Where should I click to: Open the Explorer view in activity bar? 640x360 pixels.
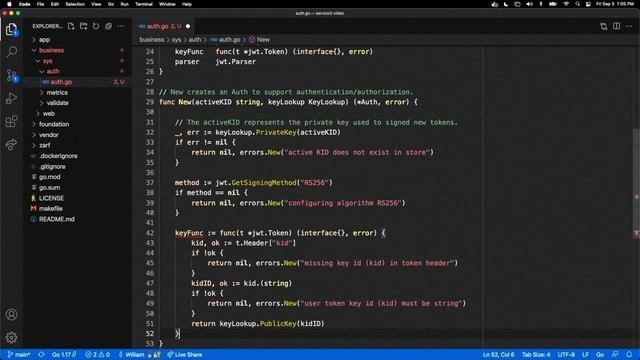pos(11,29)
